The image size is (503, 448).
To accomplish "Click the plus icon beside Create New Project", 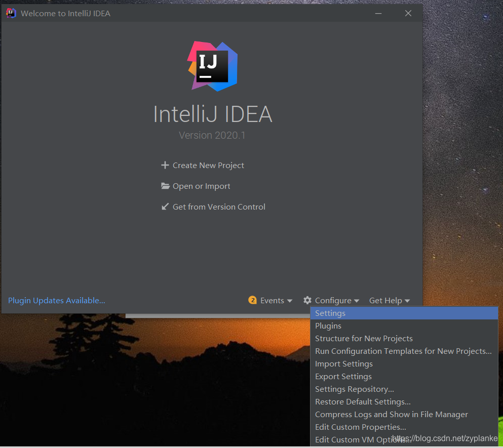I will coord(165,165).
